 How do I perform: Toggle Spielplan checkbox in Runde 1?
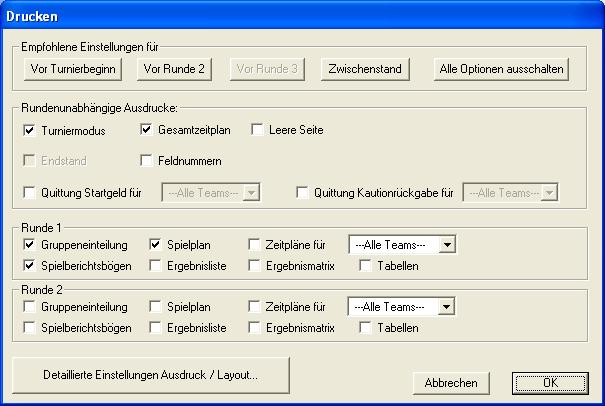tap(156, 244)
